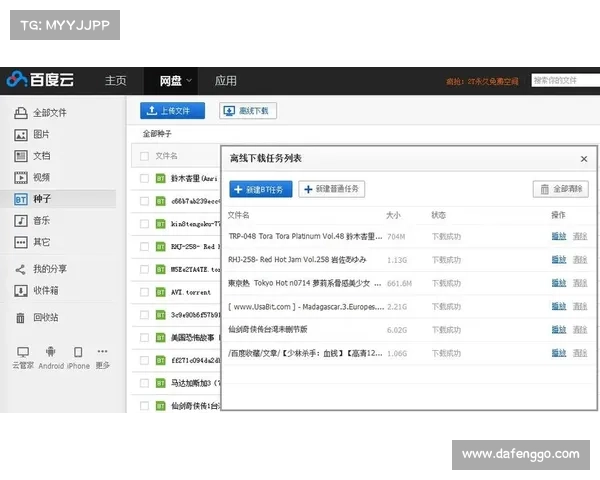Open 其它 category in sidebar
Viewport: 600px width, 480px height.
coord(32,242)
